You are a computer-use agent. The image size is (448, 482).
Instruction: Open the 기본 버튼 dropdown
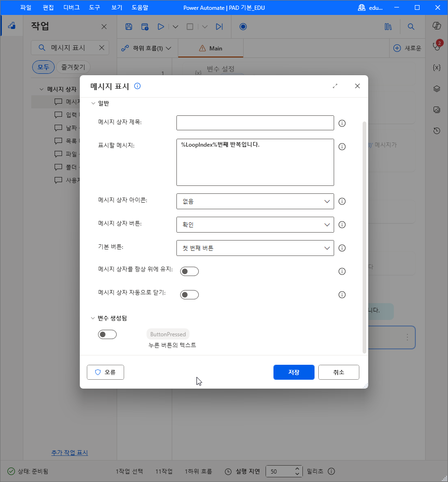(x=255, y=248)
